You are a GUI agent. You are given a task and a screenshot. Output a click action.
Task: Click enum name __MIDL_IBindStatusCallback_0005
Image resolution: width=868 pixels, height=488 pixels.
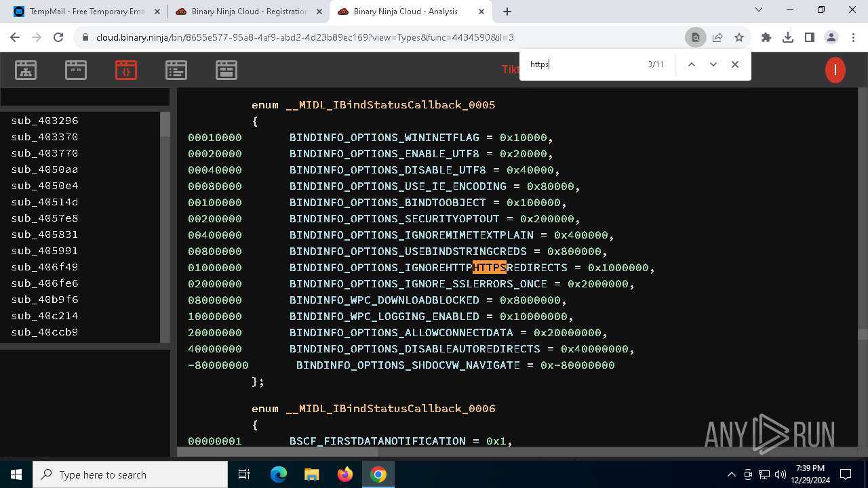click(x=391, y=104)
